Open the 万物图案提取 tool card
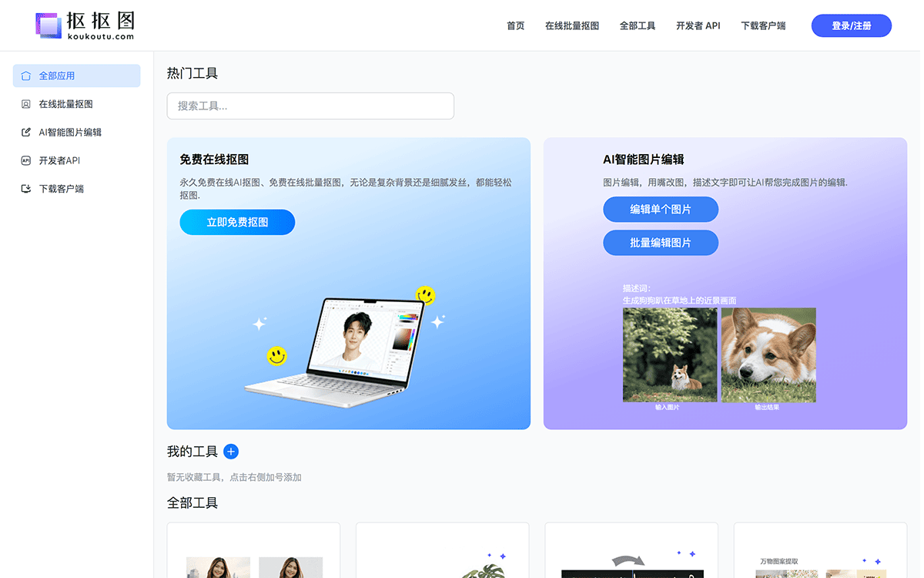 click(819, 550)
